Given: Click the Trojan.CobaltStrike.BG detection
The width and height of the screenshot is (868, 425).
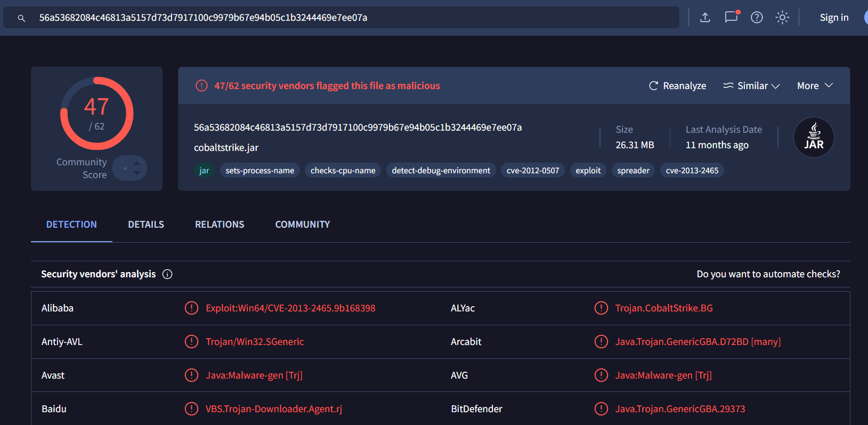Looking at the screenshot, I should (664, 308).
